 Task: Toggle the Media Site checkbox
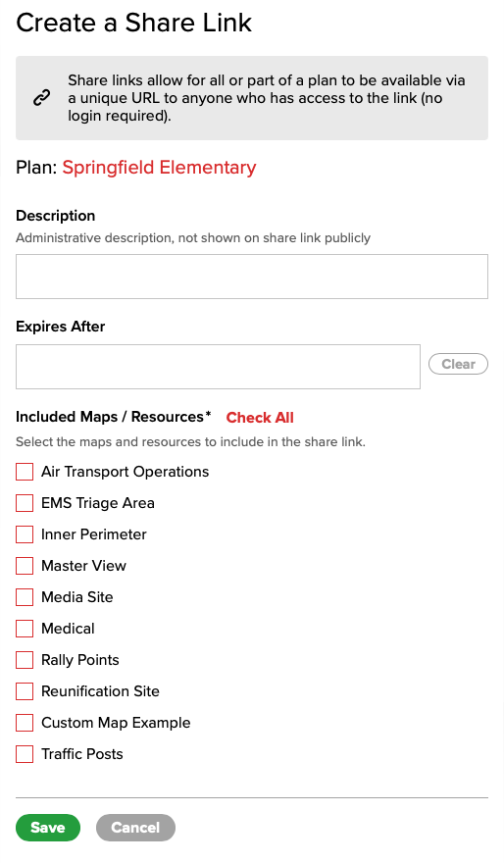click(25, 597)
